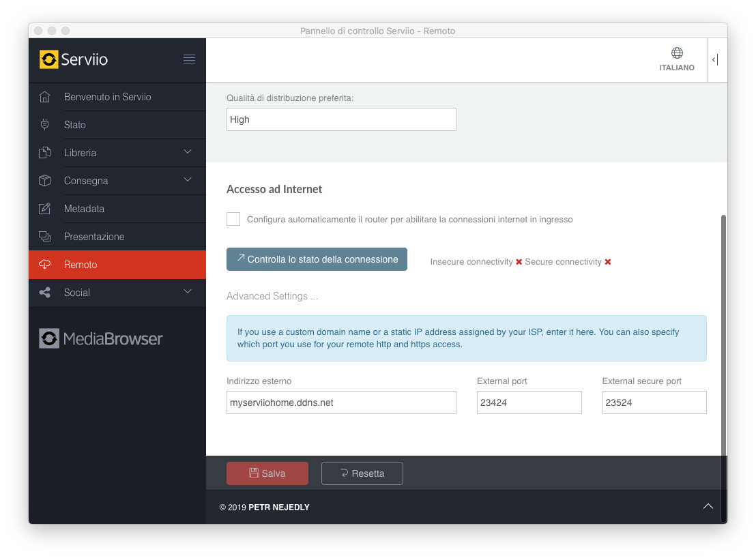Screen dimensions: 756x558
Task: Click the share icon next to Social
Action: [45, 293]
